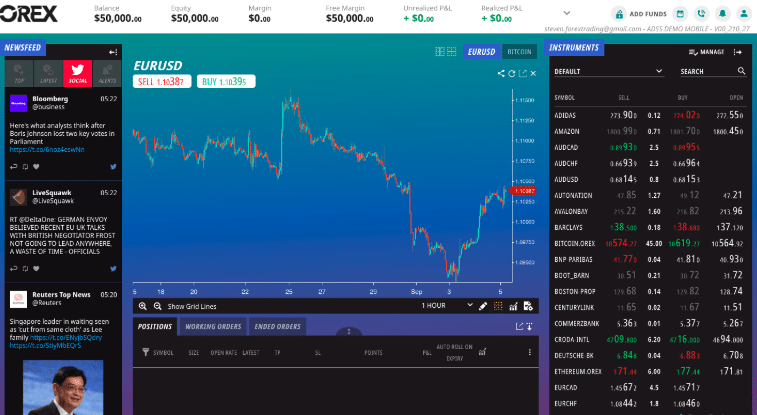
Task: Click the Twitter bird on LiveSquawk tweet
Action: tap(113, 268)
